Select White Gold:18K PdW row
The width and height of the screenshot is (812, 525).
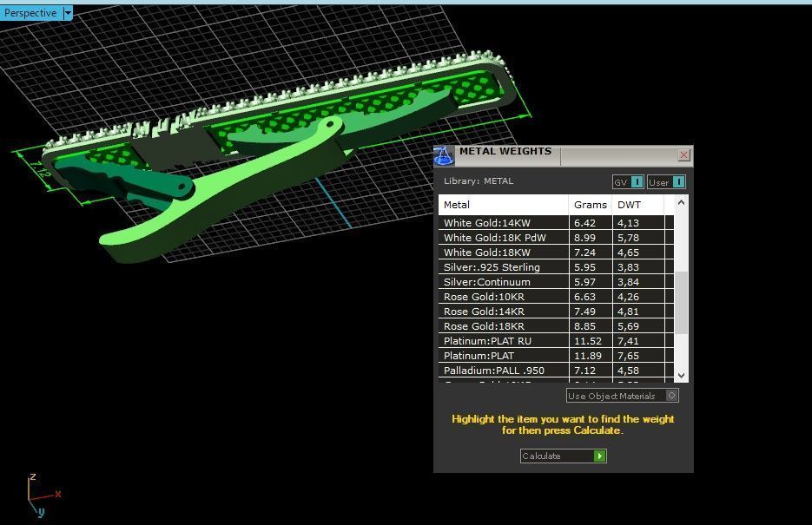click(556, 238)
